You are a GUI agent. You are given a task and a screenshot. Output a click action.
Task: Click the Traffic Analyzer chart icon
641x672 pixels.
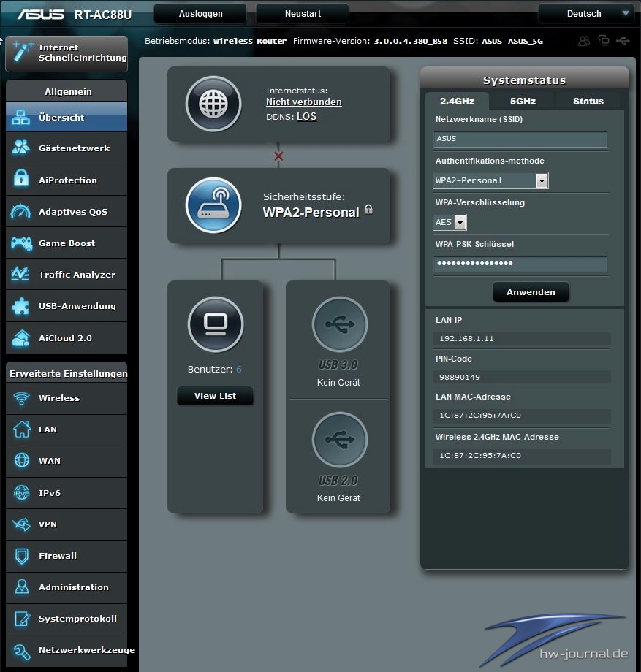coord(20,275)
